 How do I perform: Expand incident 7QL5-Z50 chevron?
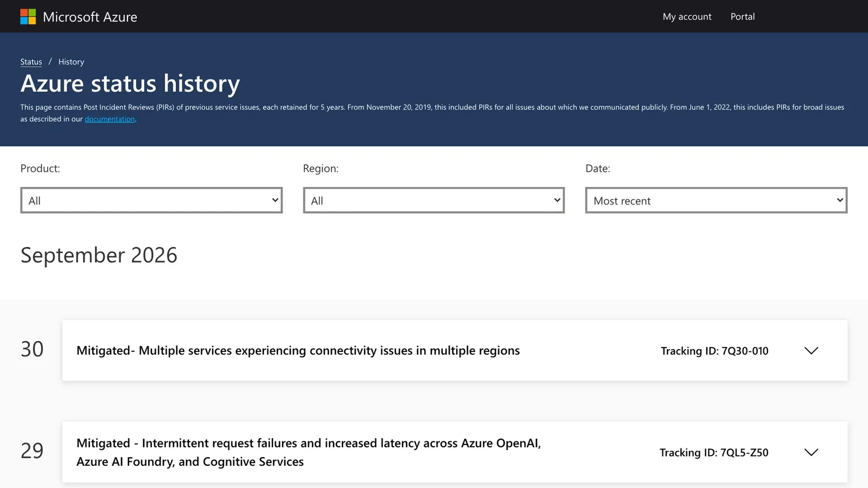pyautogui.click(x=811, y=452)
